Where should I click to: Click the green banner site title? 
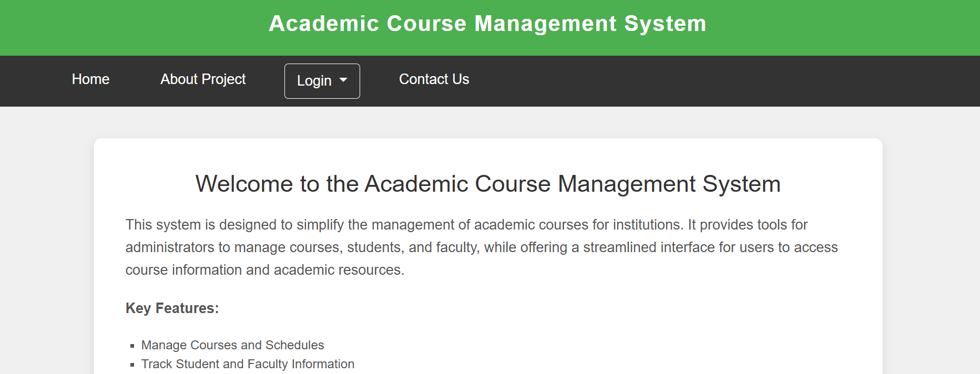click(487, 24)
